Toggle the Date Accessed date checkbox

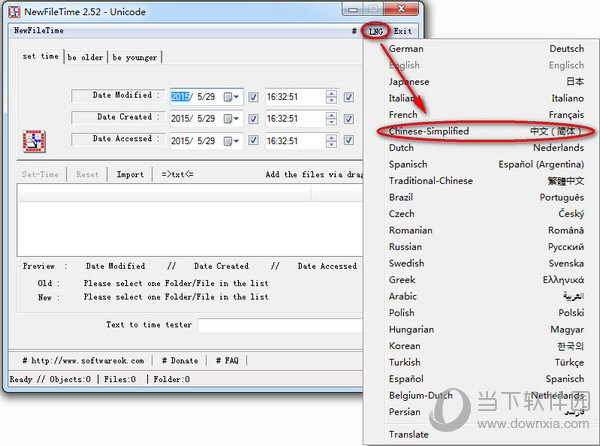[x=253, y=140]
